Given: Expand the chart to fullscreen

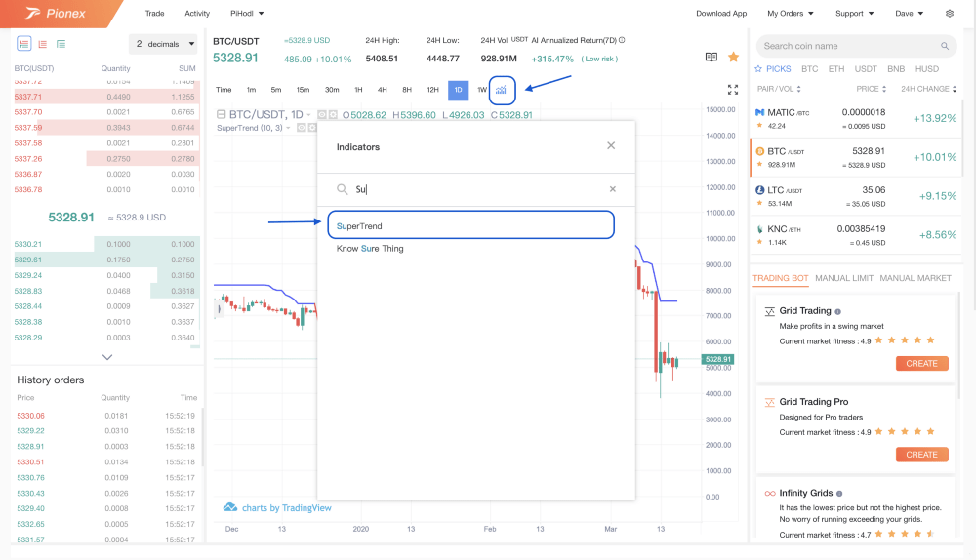Looking at the screenshot, I should click(733, 90).
